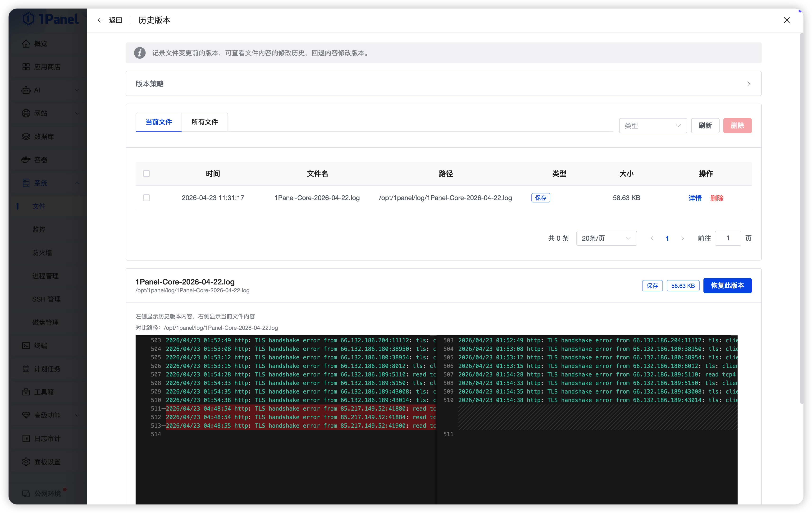Select the 当前文件 tab

click(159, 122)
